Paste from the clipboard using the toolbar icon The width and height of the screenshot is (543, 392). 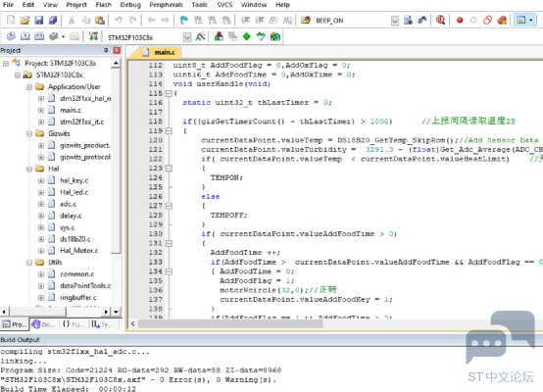[100, 20]
